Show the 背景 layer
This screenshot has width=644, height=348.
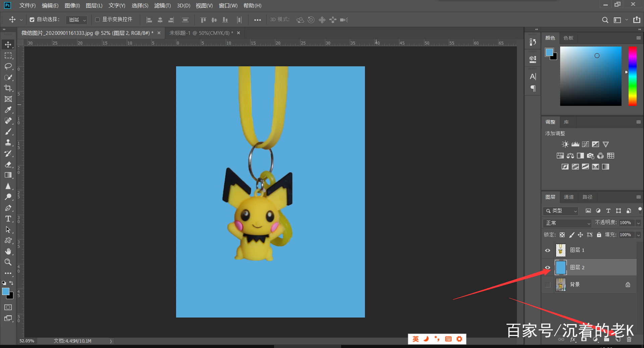point(548,285)
